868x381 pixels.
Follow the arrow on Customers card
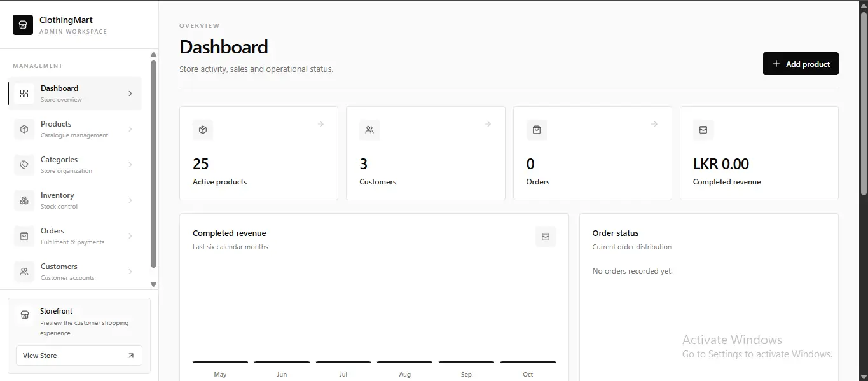coord(488,124)
